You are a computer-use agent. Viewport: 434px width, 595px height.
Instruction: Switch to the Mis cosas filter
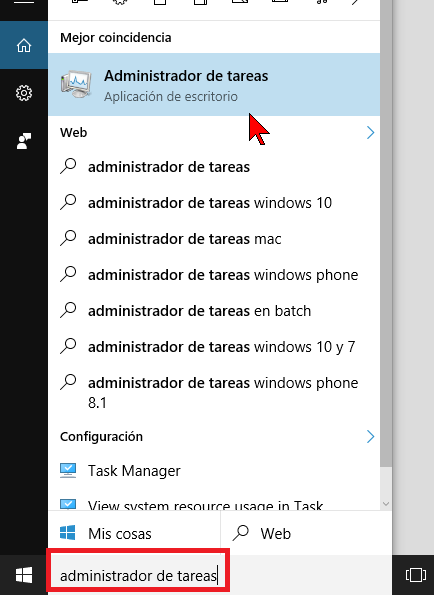coord(134,533)
